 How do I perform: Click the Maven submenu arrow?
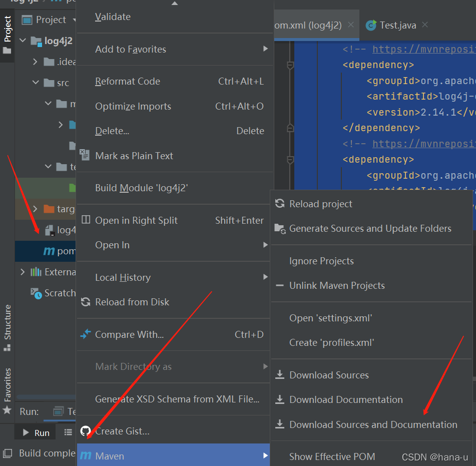click(265, 455)
